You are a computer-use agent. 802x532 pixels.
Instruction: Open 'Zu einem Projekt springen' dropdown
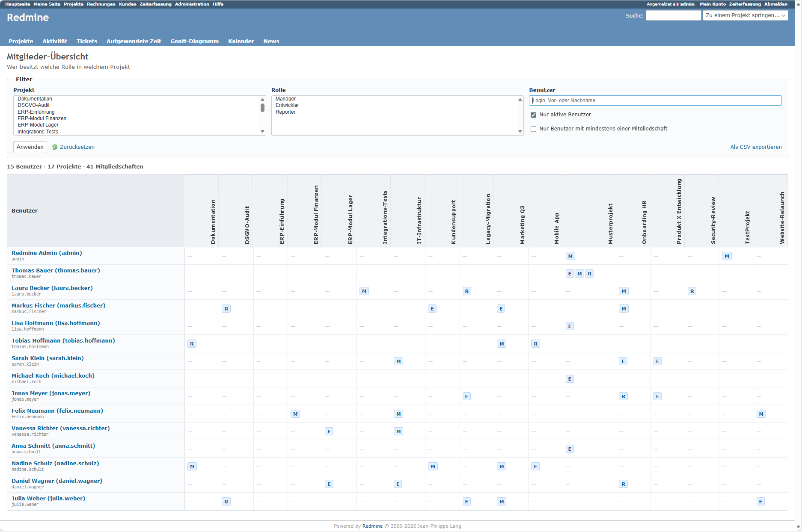point(745,15)
